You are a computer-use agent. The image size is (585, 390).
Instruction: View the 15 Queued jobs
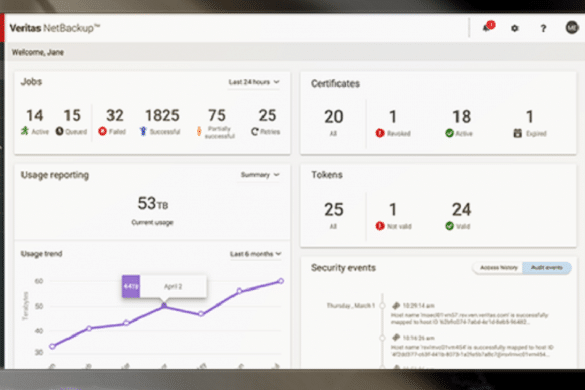click(x=72, y=115)
